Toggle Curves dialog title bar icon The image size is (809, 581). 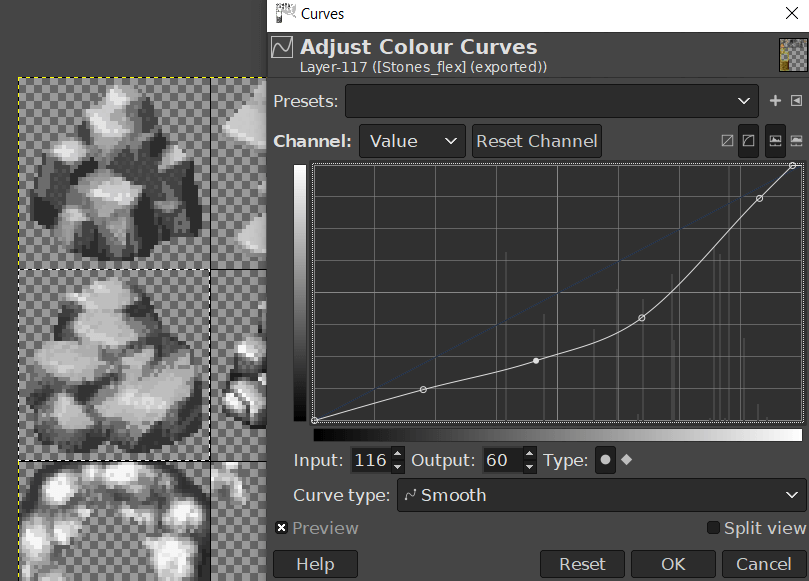point(284,14)
